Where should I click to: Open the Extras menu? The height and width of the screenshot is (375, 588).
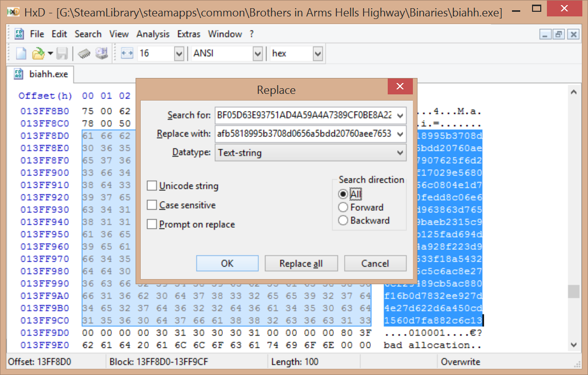coord(188,34)
